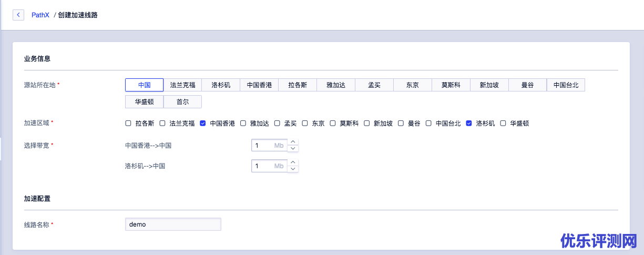This screenshot has width=644, height=255.
Task: Choose 首尔 source location button
Action: [x=182, y=102]
